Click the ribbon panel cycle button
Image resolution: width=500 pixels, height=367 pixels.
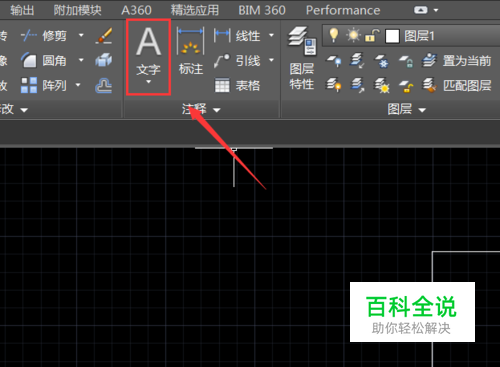click(x=421, y=10)
